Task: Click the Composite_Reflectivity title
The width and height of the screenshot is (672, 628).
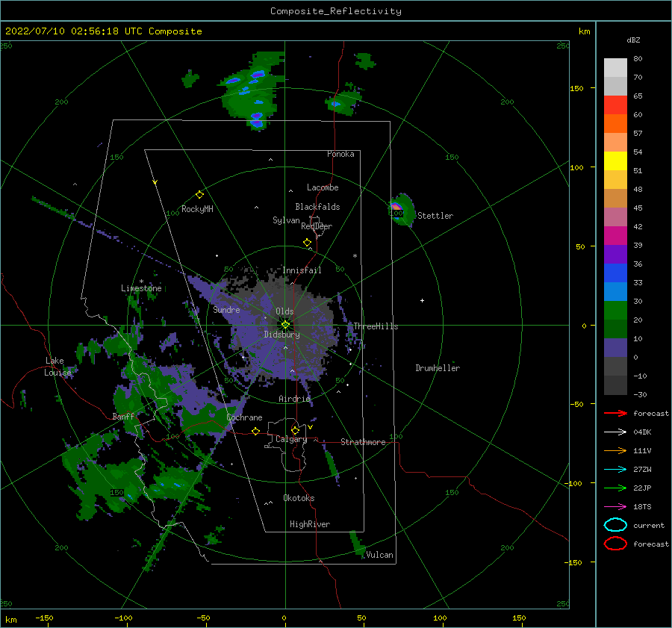Action: point(336,11)
